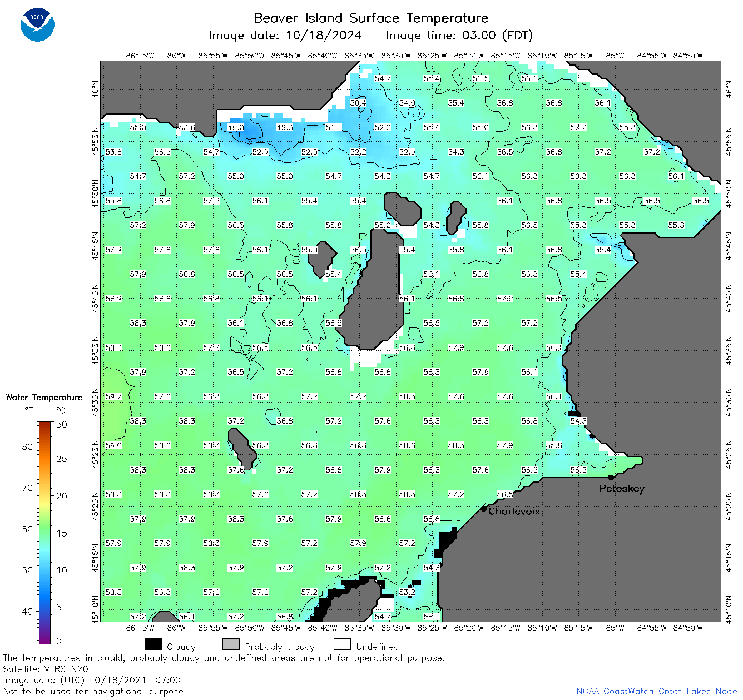This screenshot has height=700, width=743.
Task: Click the °F unit label on the scale
Action: [28, 410]
